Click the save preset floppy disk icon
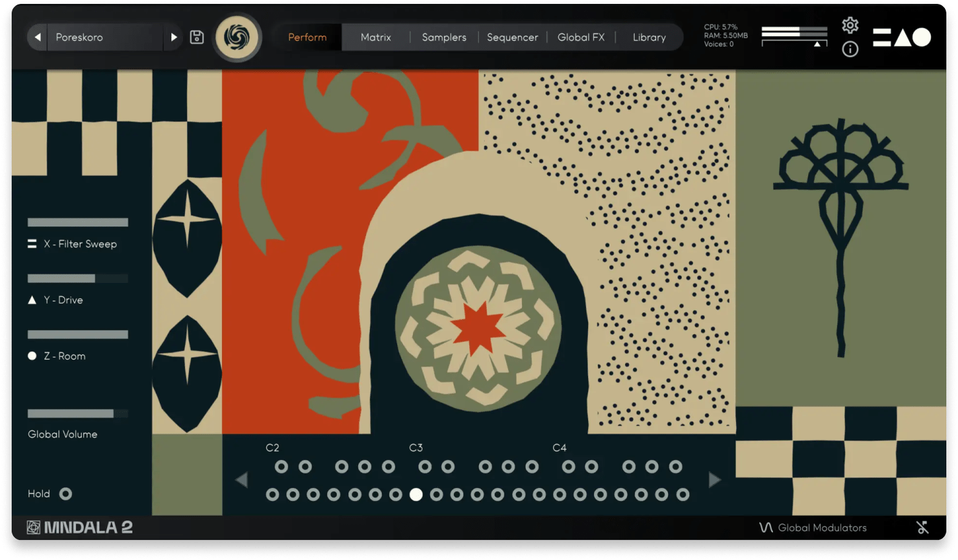Viewport: 958px width, 560px height. coord(197,38)
